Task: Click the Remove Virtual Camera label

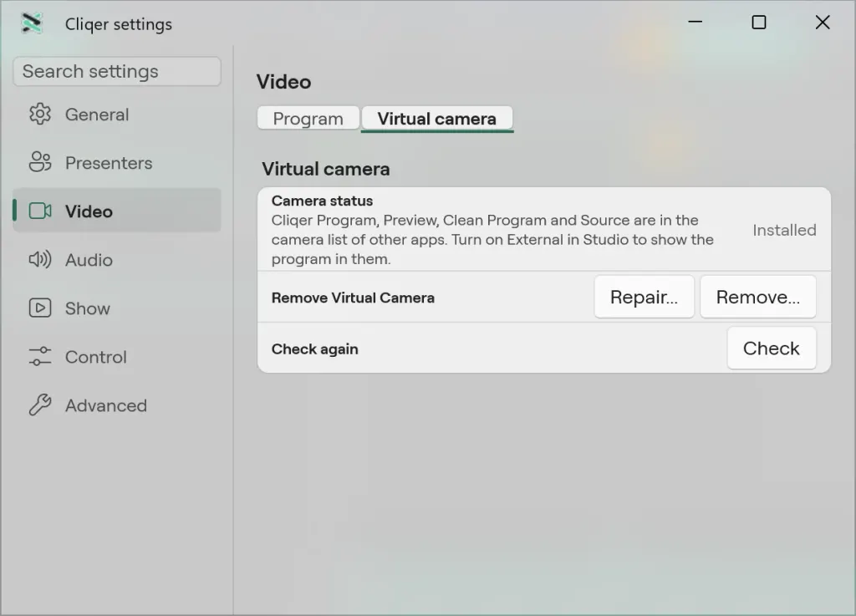Action: coord(353,298)
